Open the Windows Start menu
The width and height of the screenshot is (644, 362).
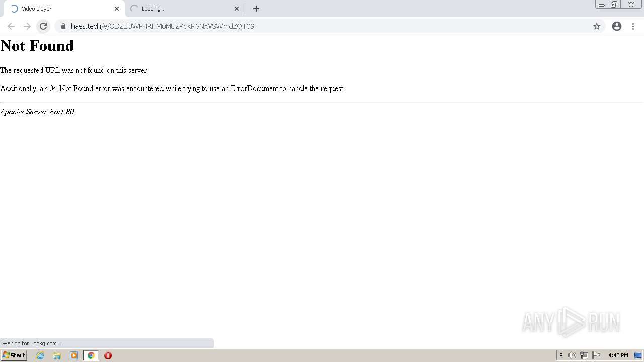pos(14,355)
